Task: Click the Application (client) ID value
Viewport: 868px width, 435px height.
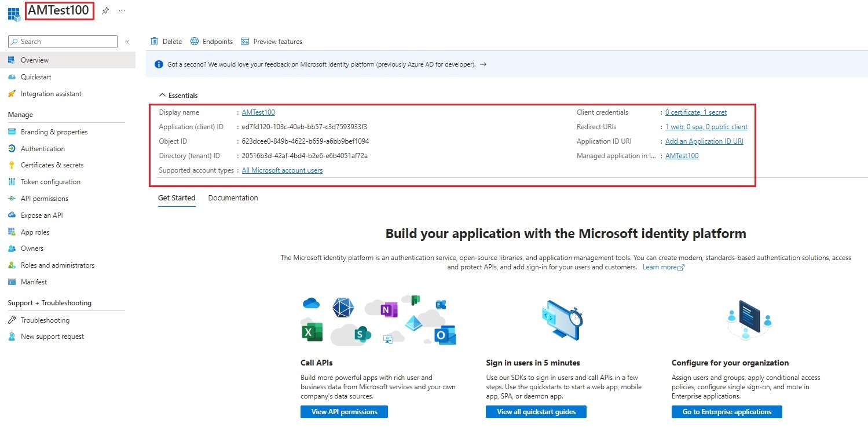Action: coord(305,127)
